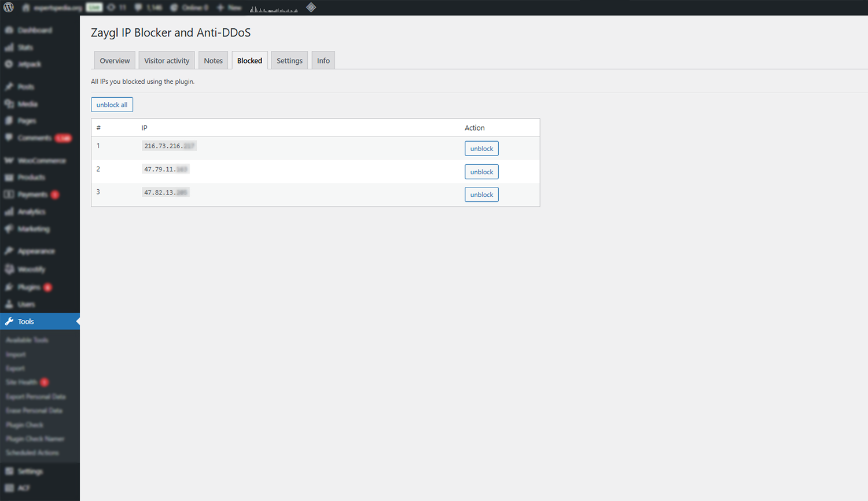Image resolution: width=868 pixels, height=501 pixels.
Task: View the Info tab
Action: click(x=323, y=60)
